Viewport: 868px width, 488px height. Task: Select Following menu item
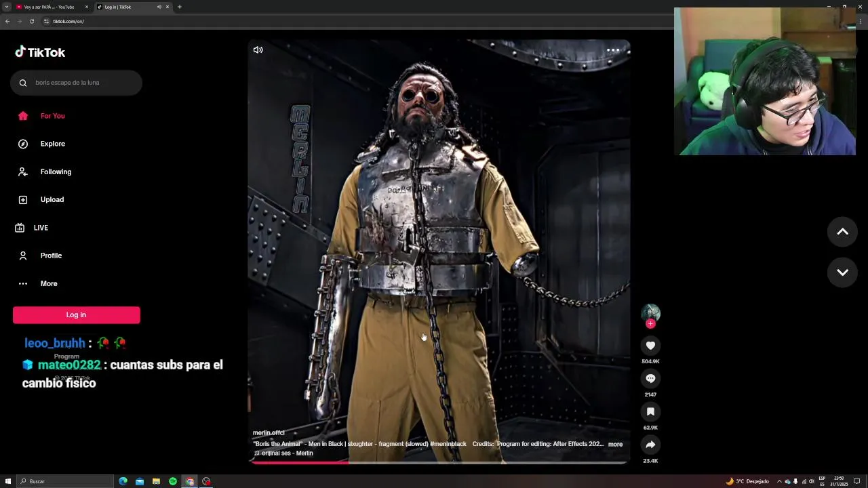tap(56, 171)
